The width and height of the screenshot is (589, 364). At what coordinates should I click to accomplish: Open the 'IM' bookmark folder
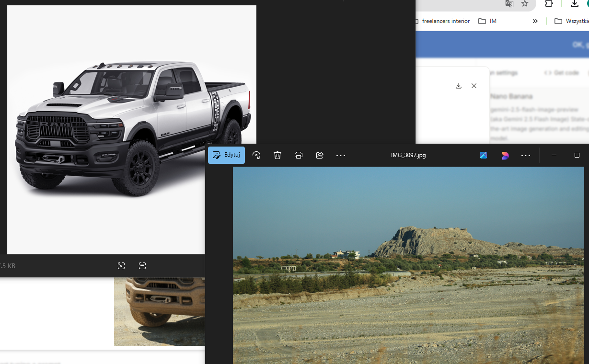click(487, 21)
